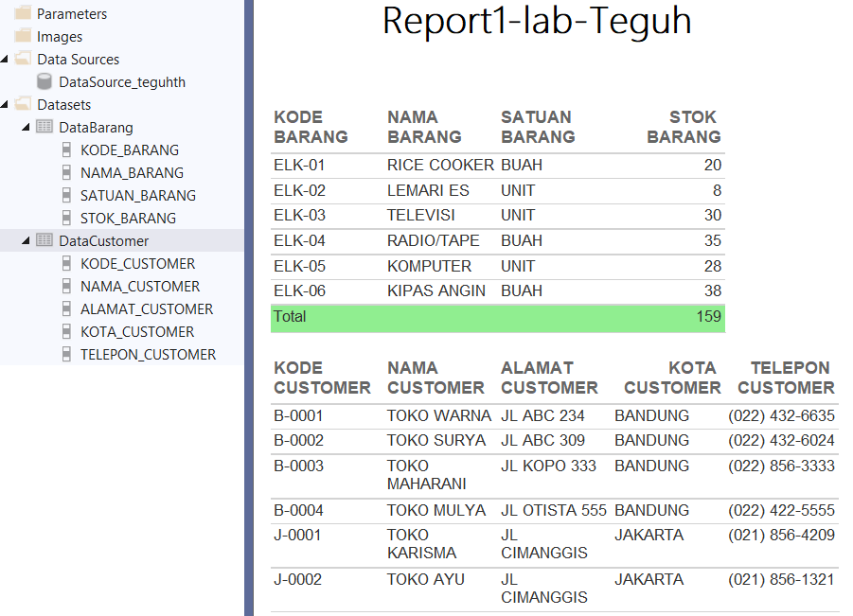Click the ALAMAT_CUSTOMER field icon
The height and width of the screenshot is (616, 853).
66,308
